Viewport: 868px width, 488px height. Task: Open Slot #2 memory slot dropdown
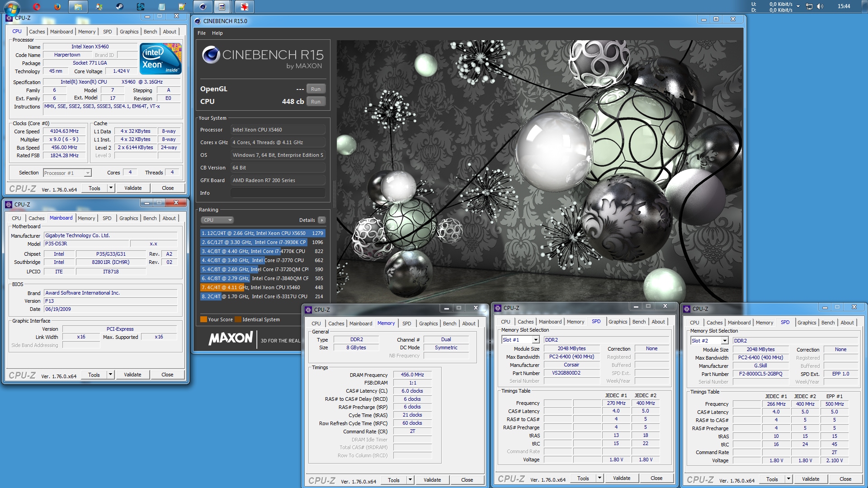coord(709,341)
